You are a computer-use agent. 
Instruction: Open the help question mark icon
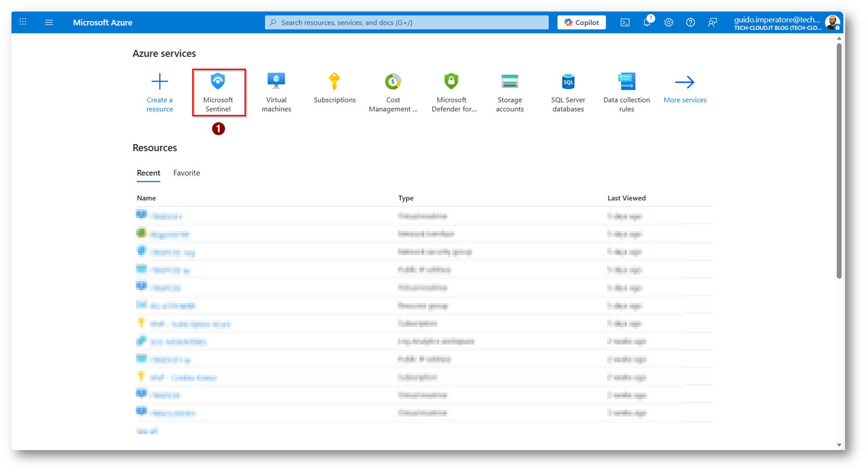click(x=691, y=22)
